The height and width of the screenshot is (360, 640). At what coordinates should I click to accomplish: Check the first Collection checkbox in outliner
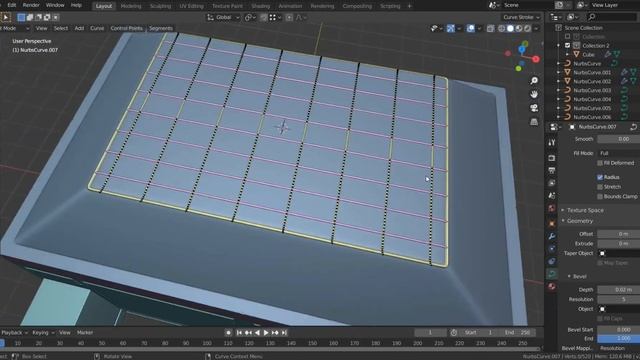pyautogui.click(x=567, y=36)
